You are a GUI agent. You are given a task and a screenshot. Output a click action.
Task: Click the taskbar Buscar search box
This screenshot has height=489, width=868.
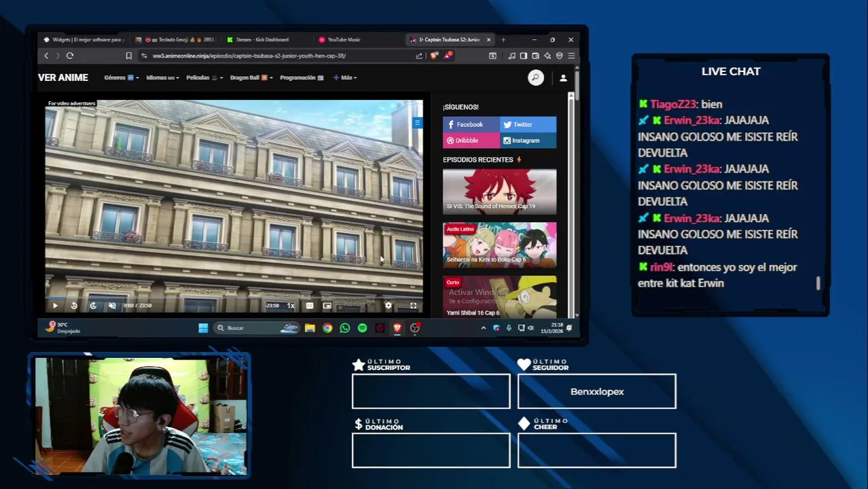(257, 328)
